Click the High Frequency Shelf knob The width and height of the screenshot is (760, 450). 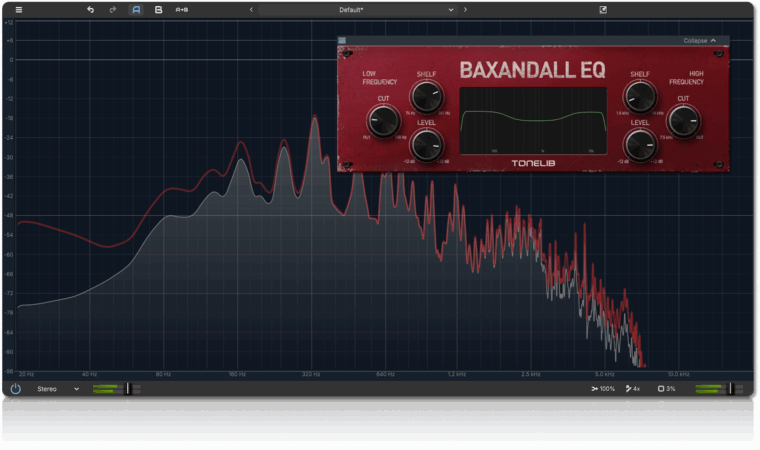[x=640, y=97]
